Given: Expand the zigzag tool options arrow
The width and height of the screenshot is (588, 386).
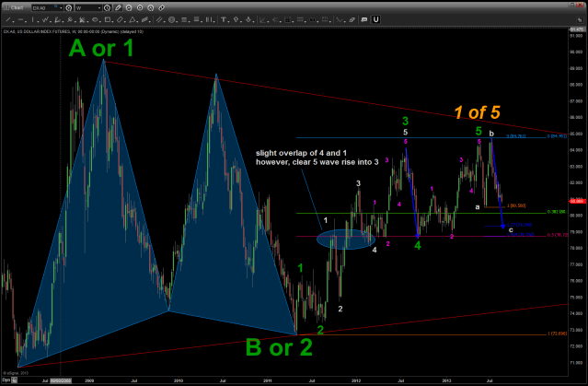Looking at the screenshot, I should tap(51, 21).
